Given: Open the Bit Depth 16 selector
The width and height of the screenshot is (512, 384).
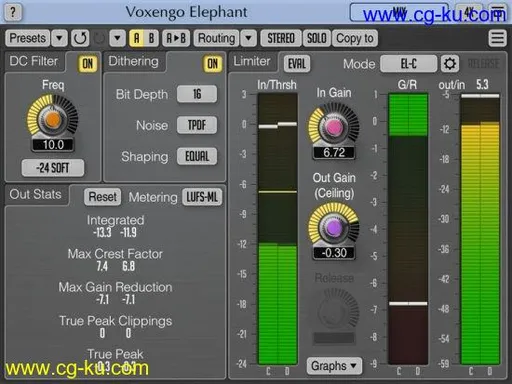Looking at the screenshot, I should [197, 94].
